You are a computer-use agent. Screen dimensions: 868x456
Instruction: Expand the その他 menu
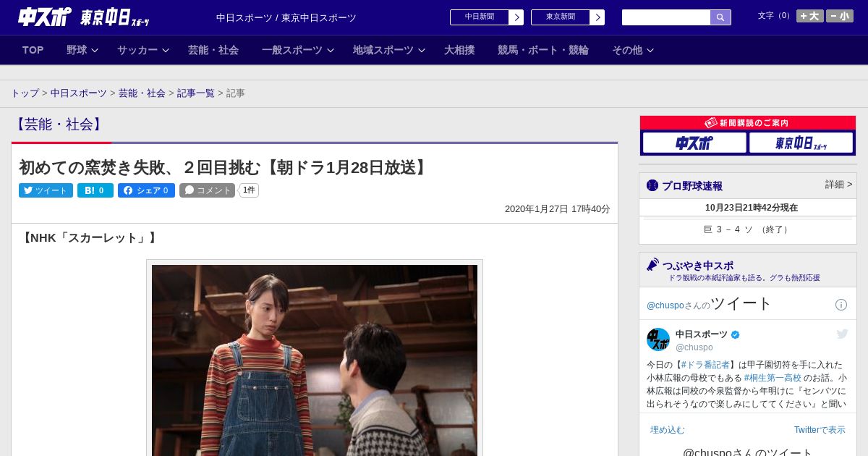[633, 50]
